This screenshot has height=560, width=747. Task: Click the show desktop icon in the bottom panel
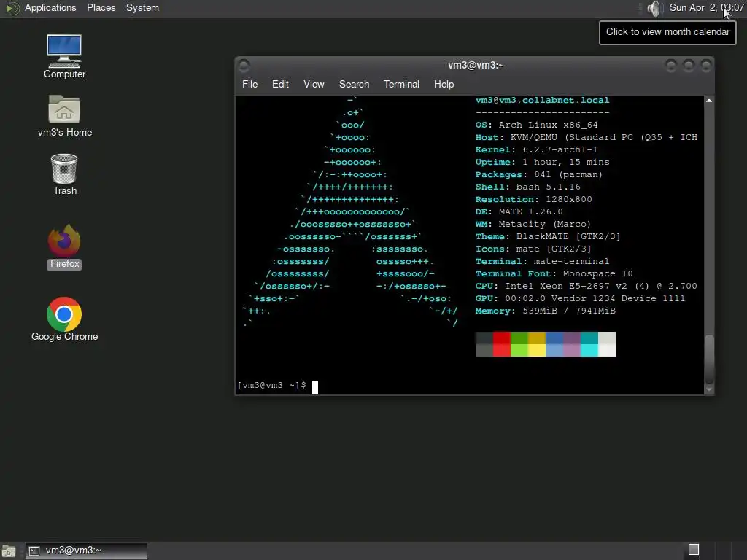[9, 551]
